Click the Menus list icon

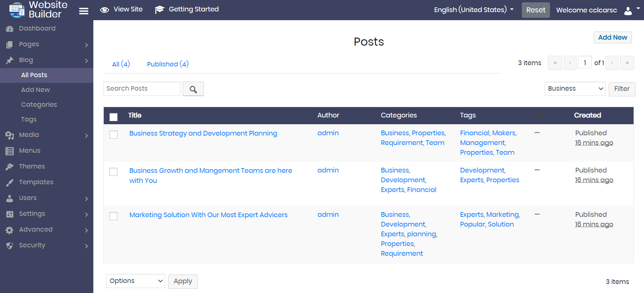(x=10, y=151)
